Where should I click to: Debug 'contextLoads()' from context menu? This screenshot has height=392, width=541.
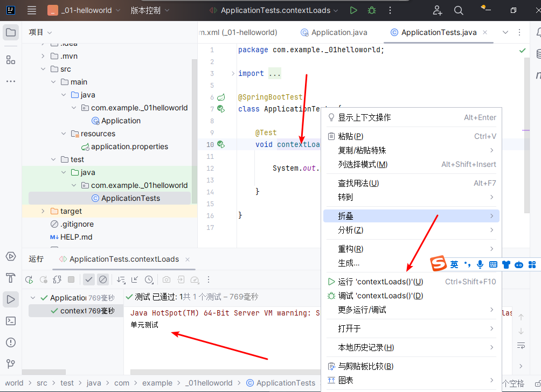(411, 296)
